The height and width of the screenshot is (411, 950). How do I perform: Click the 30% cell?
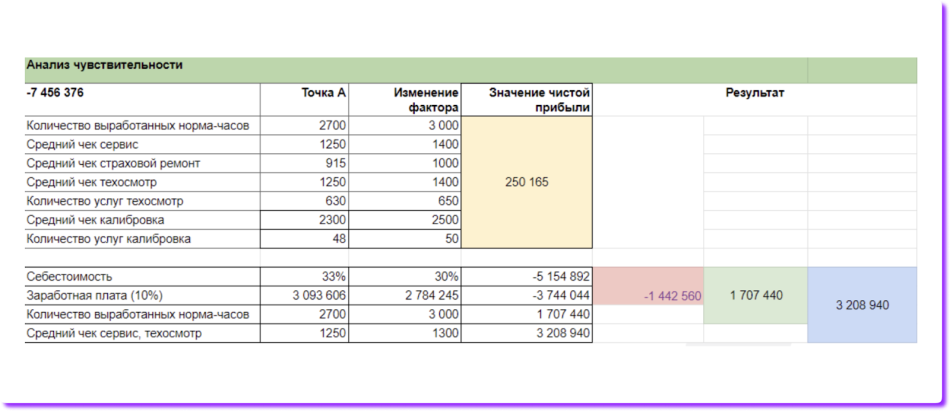pos(405,276)
